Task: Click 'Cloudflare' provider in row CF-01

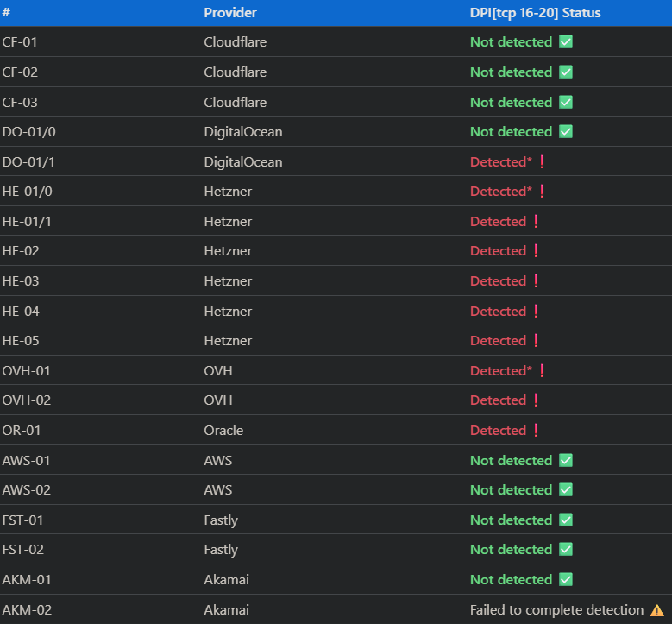Action: (236, 42)
